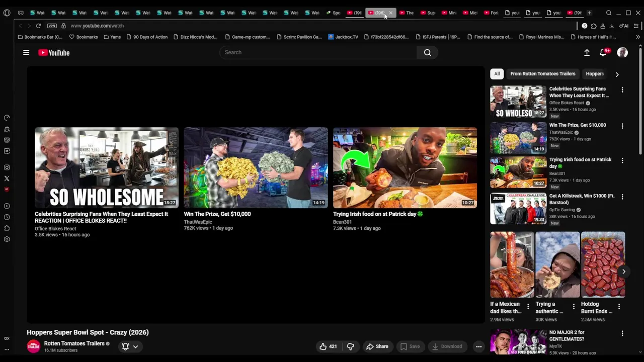Open sidebar three-dot setup menu
644x362 pixels.
point(7,349)
